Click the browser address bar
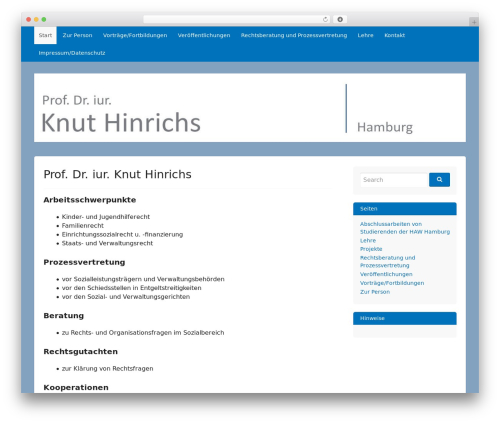 [x=237, y=20]
